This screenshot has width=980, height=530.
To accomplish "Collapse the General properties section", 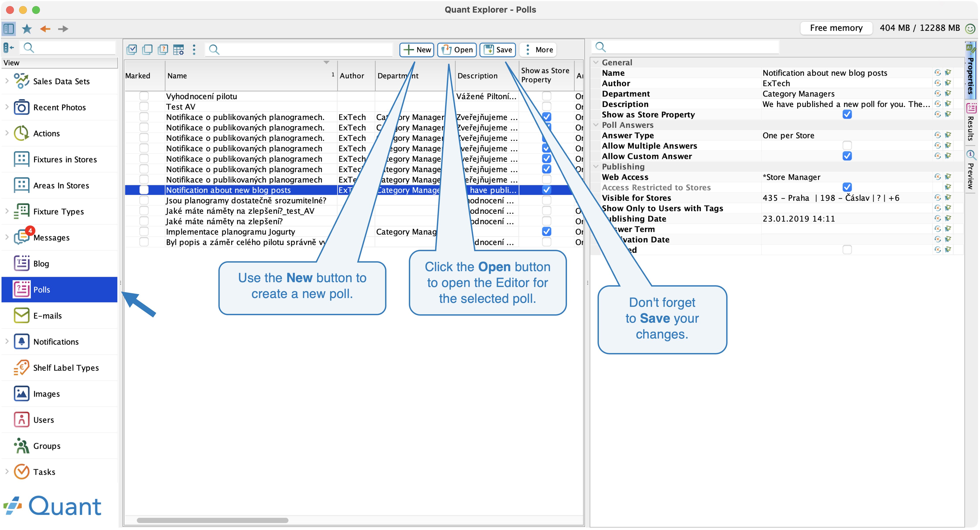I will click(596, 63).
